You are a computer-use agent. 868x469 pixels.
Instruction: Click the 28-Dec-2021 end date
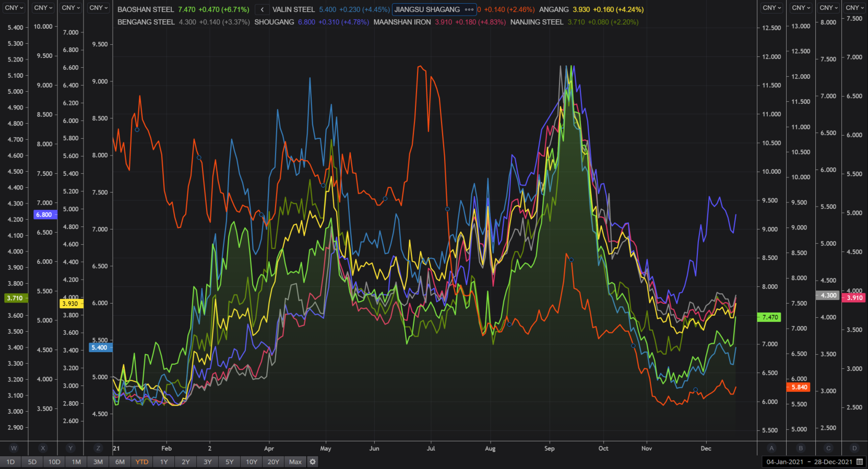[833, 462]
